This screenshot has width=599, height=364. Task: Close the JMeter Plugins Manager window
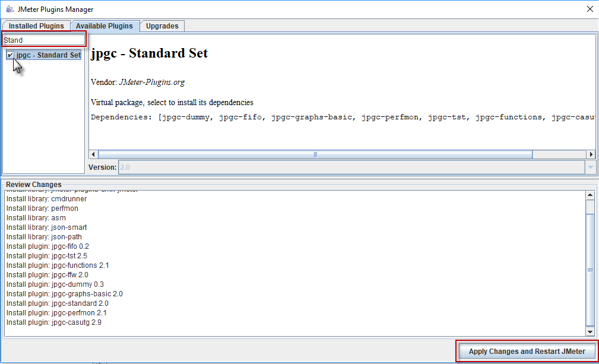(x=589, y=9)
